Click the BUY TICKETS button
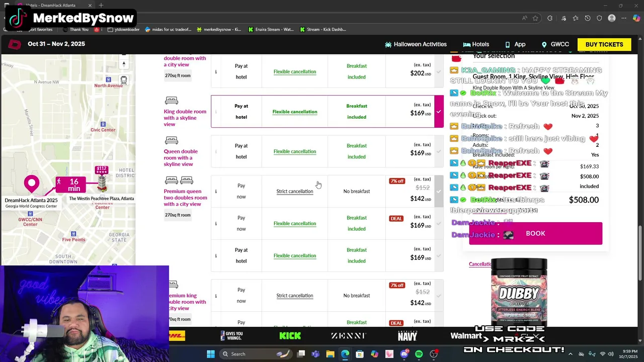 [x=604, y=44]
